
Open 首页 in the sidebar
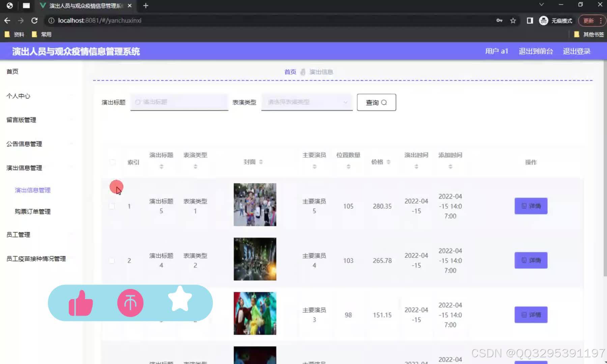pos(12,71)
